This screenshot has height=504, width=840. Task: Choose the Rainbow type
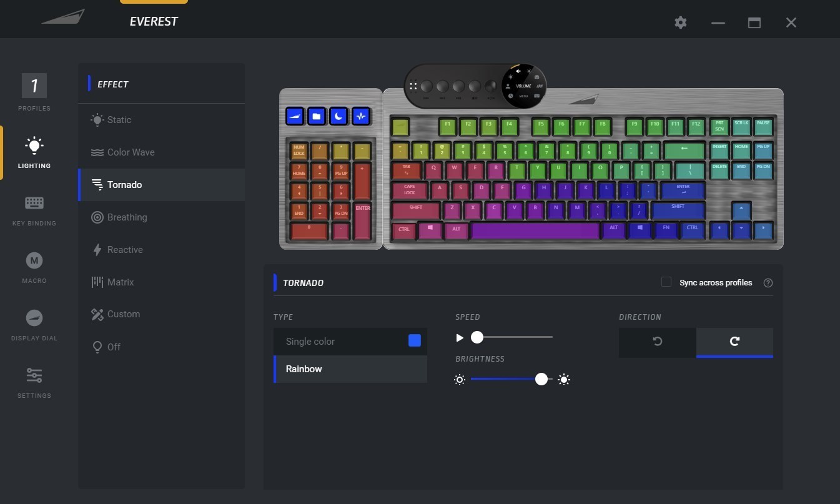(x=350, y=369)
